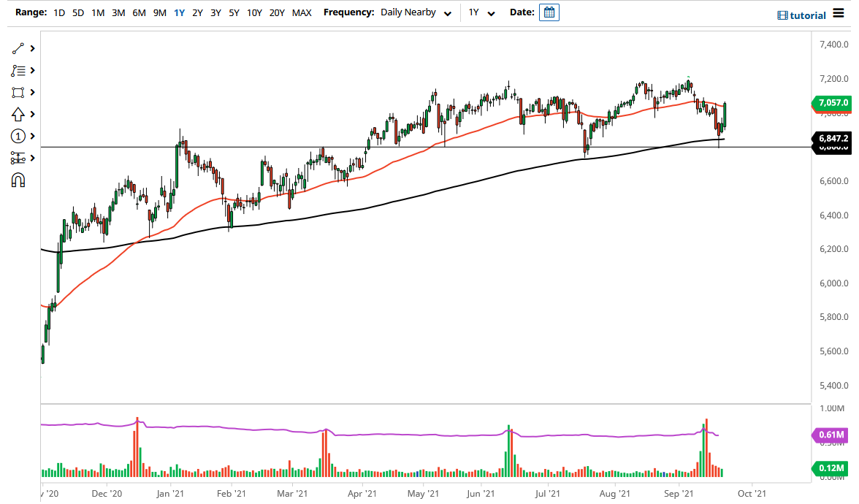Select the trendline drawing tool
This screenshot has width=859, height=504.
[x=18, y=48]
